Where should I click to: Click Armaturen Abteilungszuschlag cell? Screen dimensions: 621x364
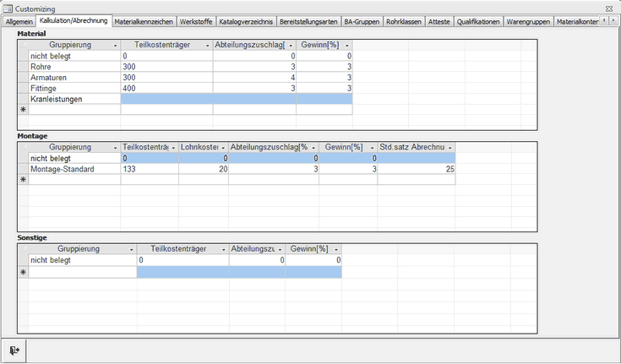click(x=253, y=77)
